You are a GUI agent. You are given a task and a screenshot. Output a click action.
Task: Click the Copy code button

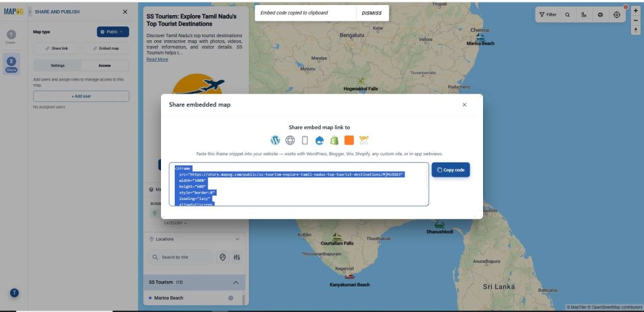pos(450,170)
